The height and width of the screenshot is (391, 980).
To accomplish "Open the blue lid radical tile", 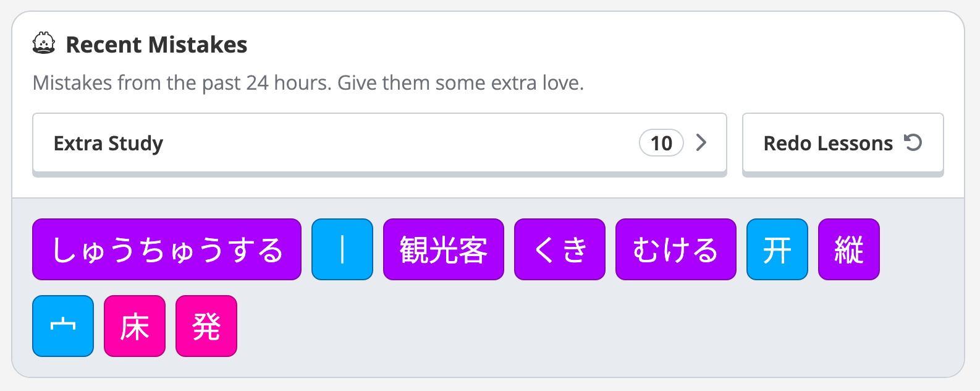I will click(x=63, y=326).
